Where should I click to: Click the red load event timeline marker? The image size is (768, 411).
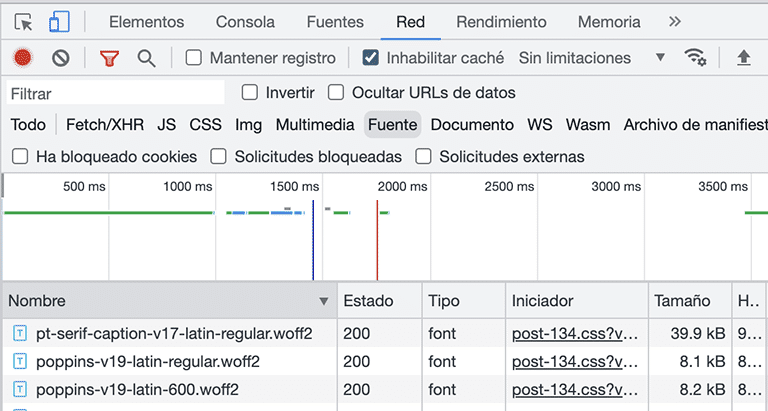click(x=377, y=240)
